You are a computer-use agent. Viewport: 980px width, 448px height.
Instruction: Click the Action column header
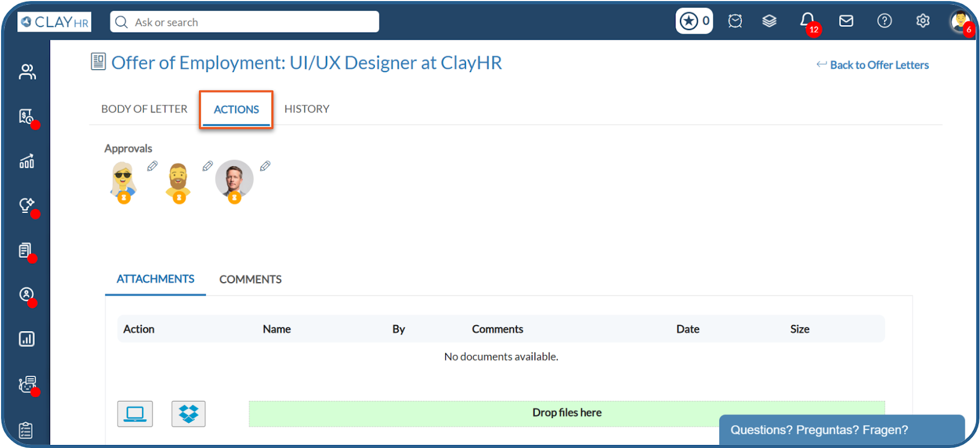[x=139, y=329]
